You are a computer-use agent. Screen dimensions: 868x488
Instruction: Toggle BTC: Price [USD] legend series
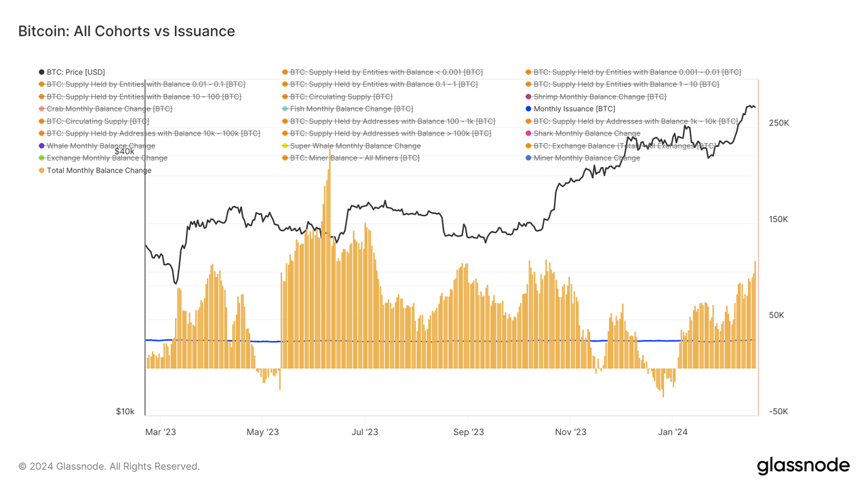(75, 72)
